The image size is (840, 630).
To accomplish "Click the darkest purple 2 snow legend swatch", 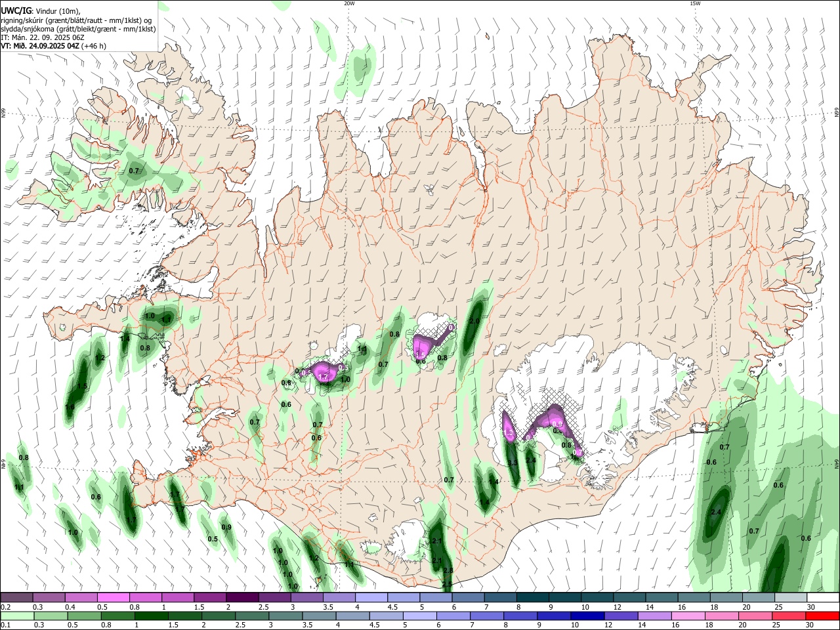I will 242,598.
